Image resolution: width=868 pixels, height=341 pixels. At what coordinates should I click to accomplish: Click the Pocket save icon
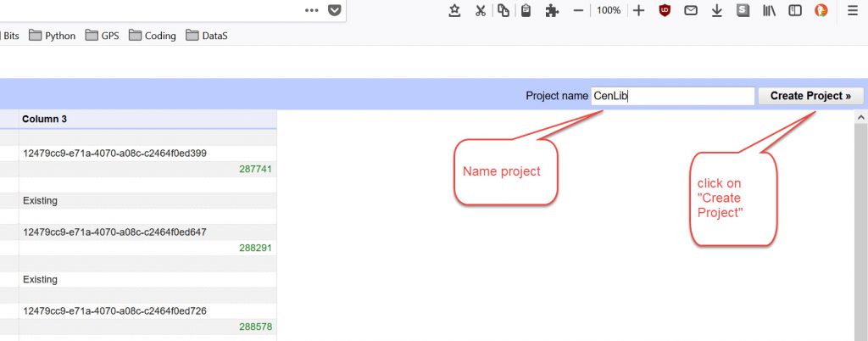[334, 10]
